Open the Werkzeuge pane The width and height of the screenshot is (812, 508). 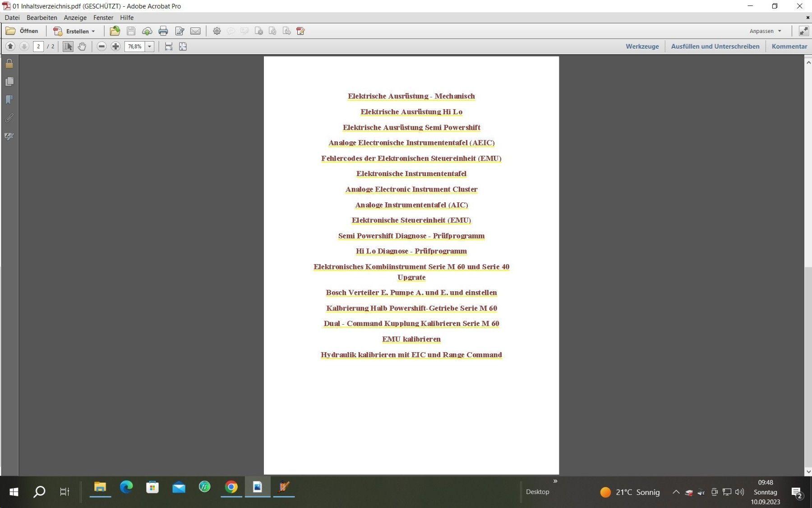coord(642,47)
